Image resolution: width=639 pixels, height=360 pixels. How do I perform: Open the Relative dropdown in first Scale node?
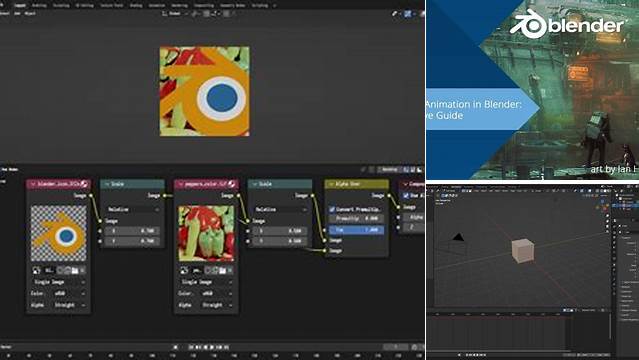click(x=132, y=209)
